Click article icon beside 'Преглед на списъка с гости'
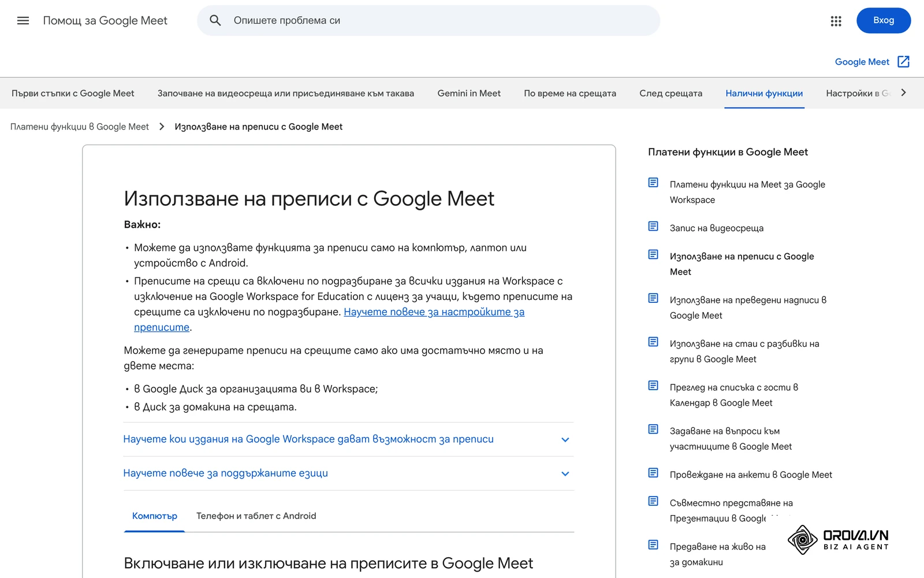Screen dimensions: 924x578 coord(653,386)
